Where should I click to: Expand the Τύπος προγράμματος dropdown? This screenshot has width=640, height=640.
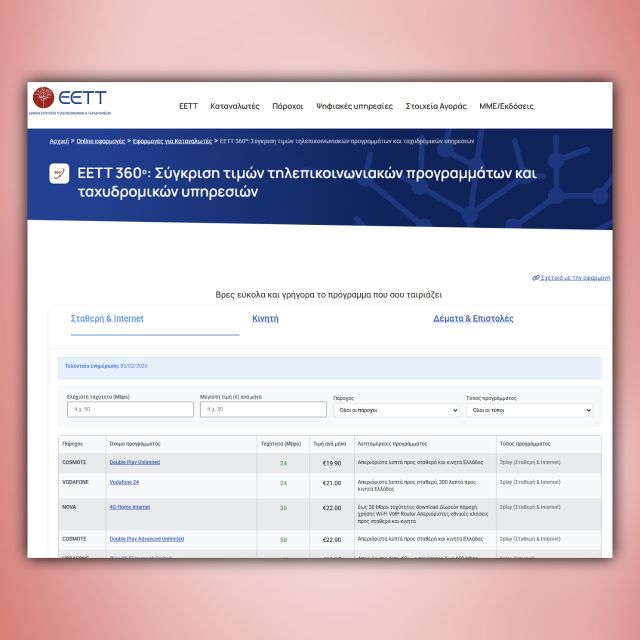pos(529,410)
